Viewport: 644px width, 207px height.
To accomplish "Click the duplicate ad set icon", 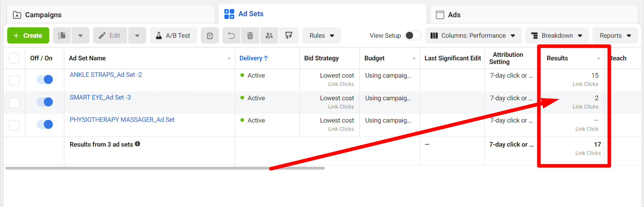I will tap(62, 36).
